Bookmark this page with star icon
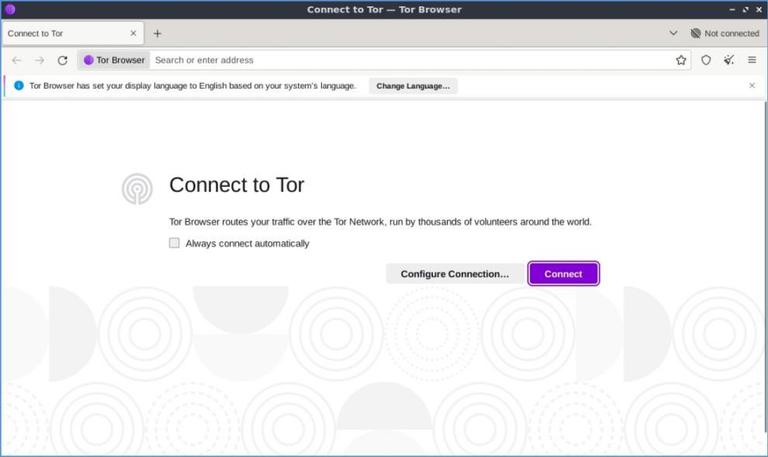 [x=681, y=60]
